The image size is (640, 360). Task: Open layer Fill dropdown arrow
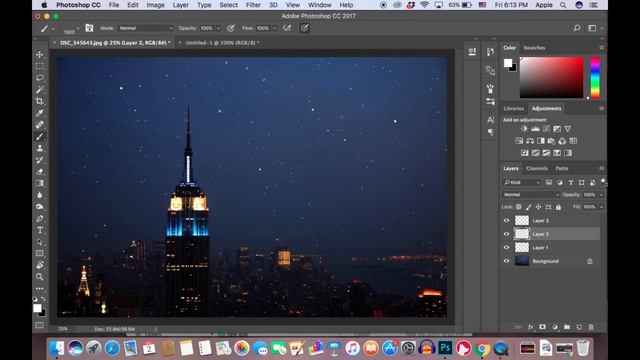(x=601, y=207)
